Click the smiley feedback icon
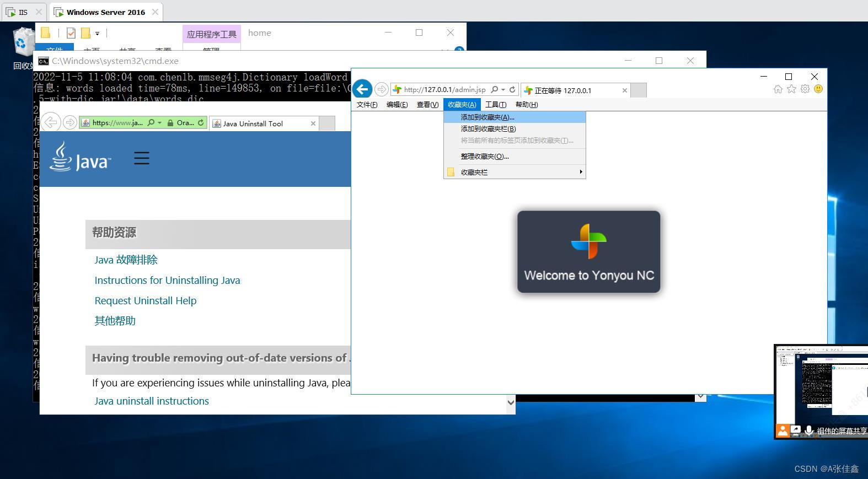868x479 pixels. pos(818,89)
